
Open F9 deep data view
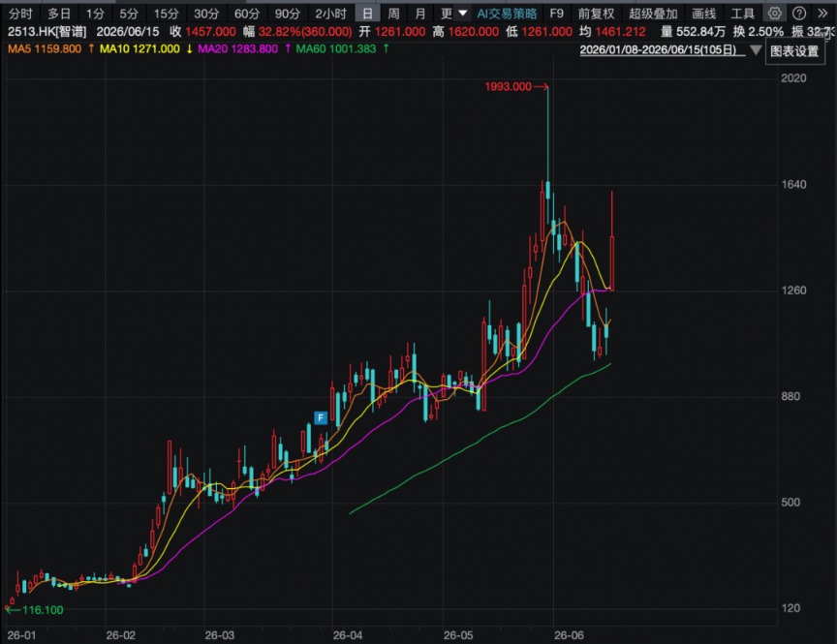(x=557, y=14)
